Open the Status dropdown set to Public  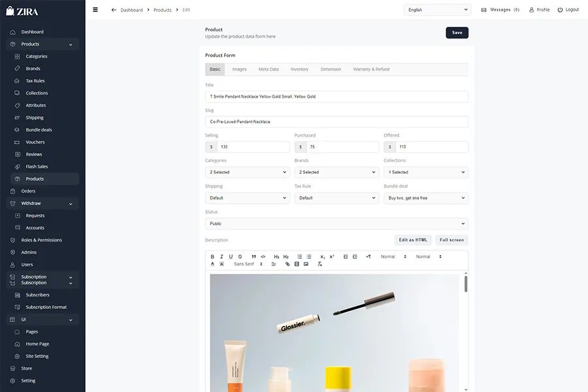pos(336,223)
